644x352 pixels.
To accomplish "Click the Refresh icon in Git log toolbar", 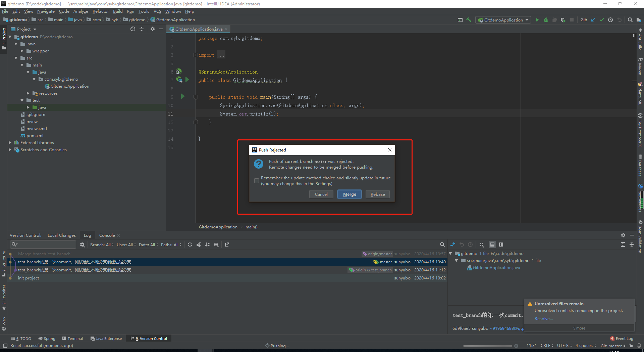I will coord(190,245).
